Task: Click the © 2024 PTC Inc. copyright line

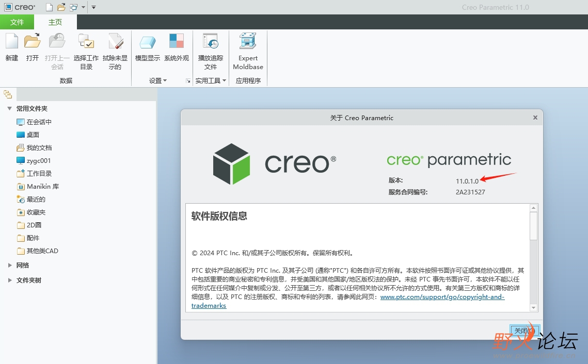Action: coord(273,253)
